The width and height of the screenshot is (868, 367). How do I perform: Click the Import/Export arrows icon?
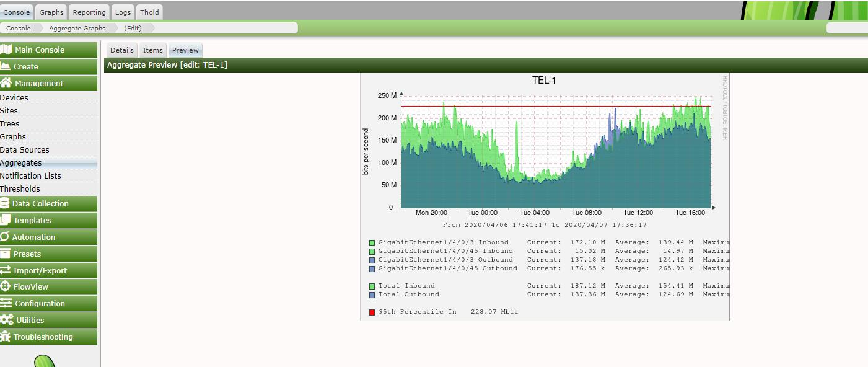click(6, 270)
